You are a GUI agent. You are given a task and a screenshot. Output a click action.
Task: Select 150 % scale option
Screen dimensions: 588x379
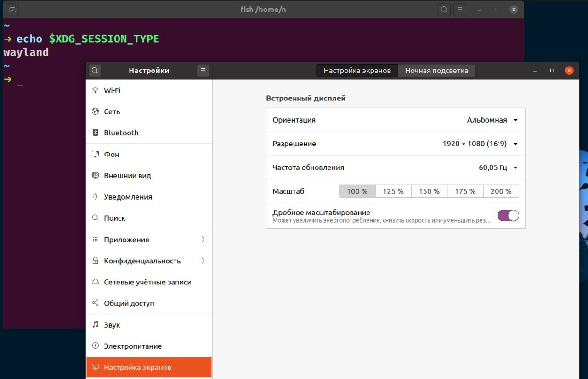click(x=429, y=191)
